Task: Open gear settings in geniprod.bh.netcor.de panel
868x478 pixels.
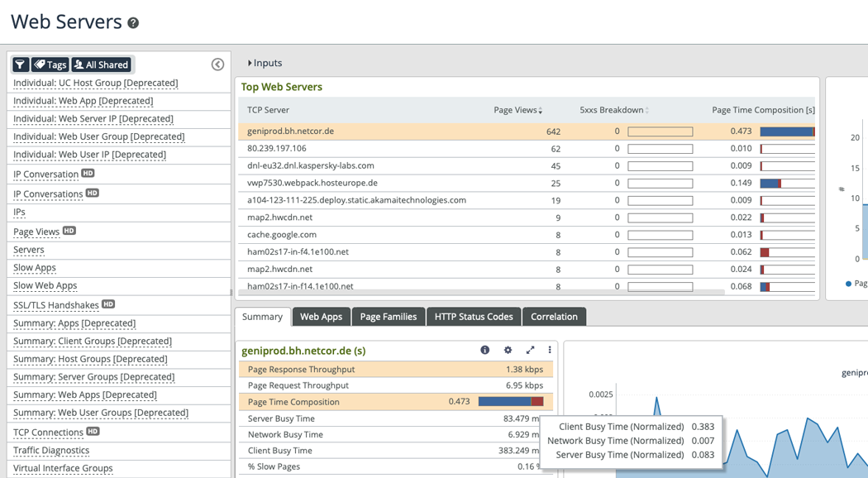Action: [x=508, y=351]
